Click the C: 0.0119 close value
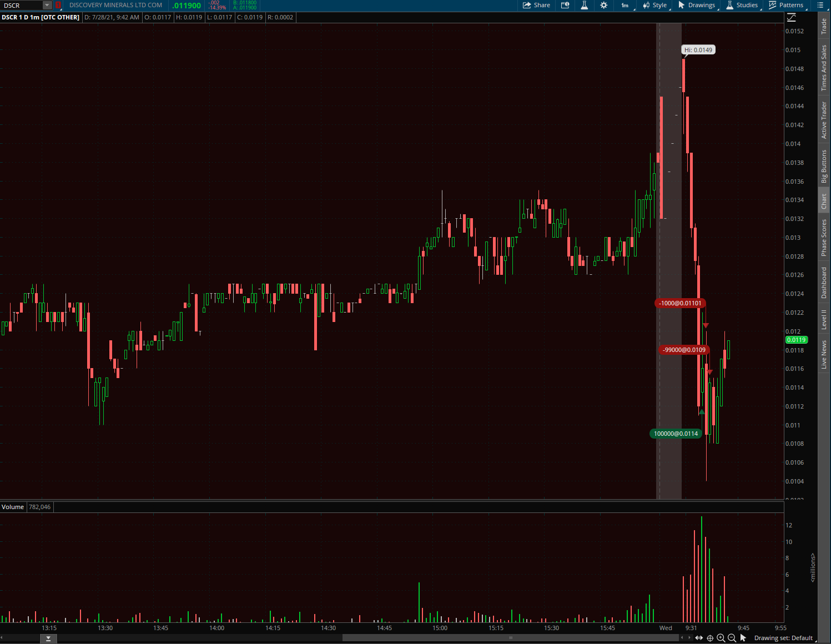The width and height of the screenshot is (831, 644). pos(250,17)
